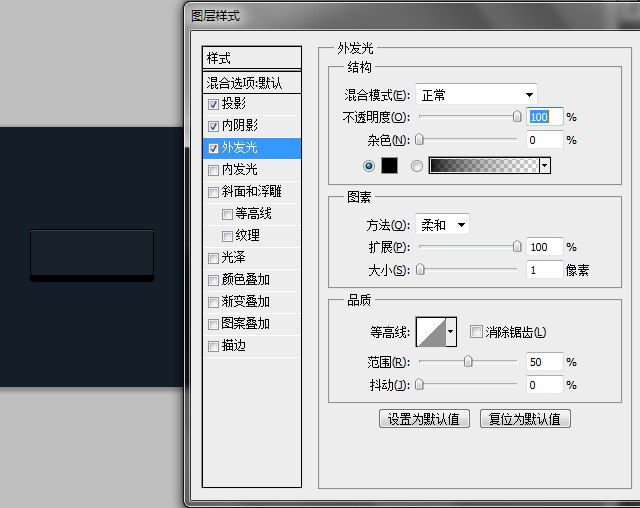Viewport: 640px width, 508px height.
Task: Enable the 等高线 sub-option checkbox
Action: point(227,214)
